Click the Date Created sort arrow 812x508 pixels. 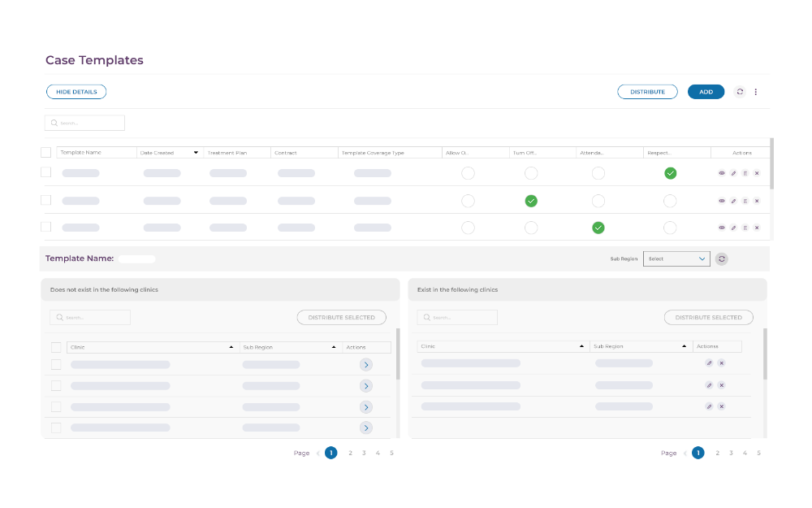pos(196,153)
